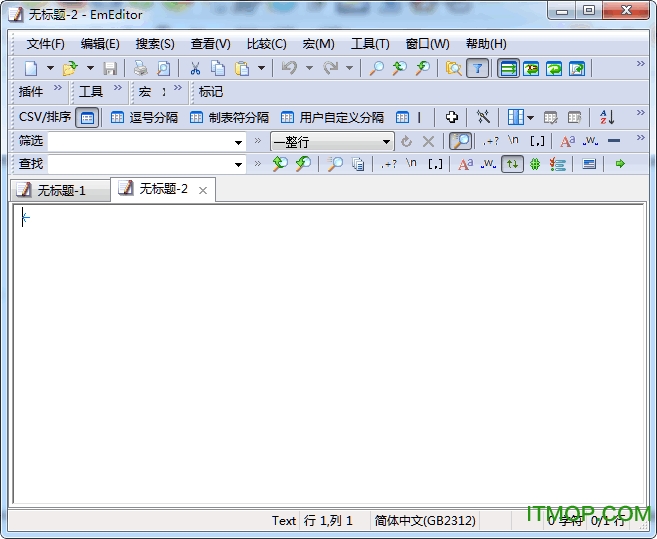
Task: Open the 比较(C) menu
Action: [x=266, y=44]
